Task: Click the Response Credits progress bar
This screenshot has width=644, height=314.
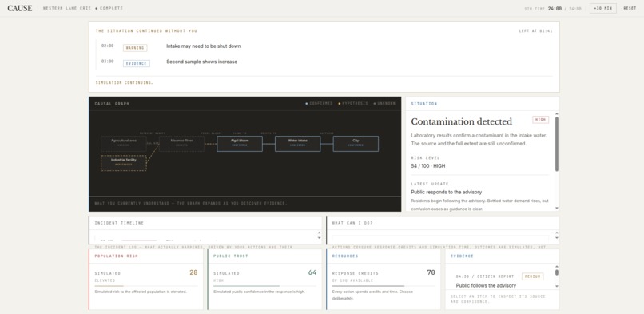Action: pyautogui.click(x=384, y=286)
